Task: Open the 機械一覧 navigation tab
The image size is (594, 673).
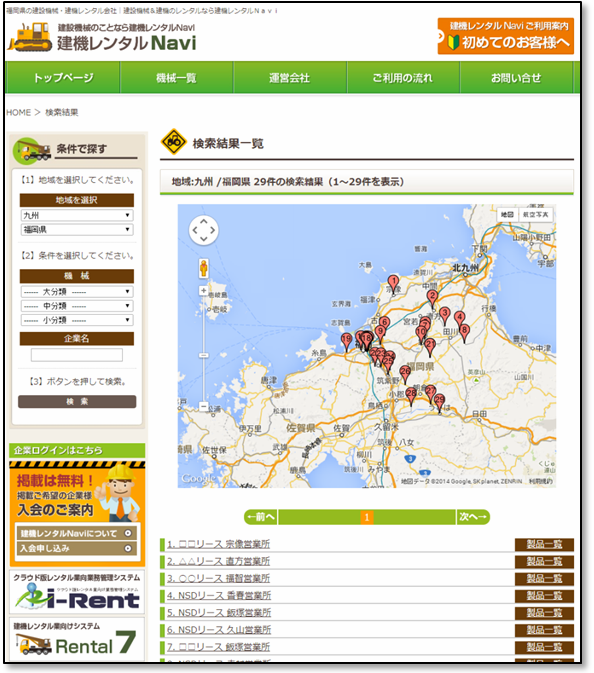Action: [176, 78]
